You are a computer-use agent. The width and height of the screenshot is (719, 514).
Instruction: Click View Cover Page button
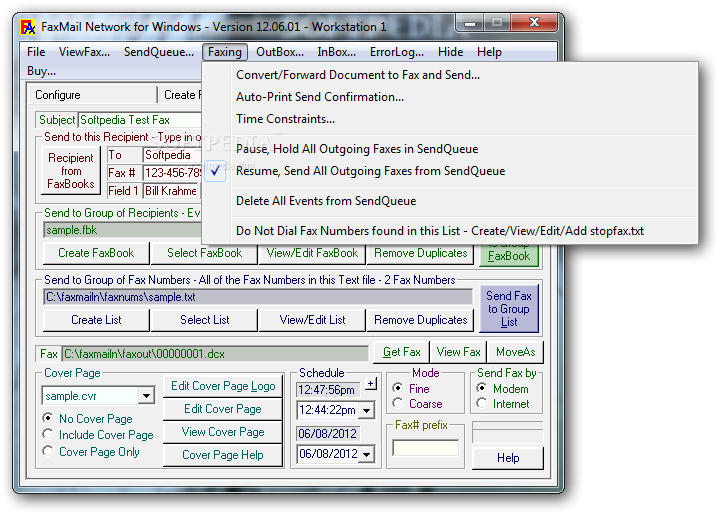pos(223,432)
